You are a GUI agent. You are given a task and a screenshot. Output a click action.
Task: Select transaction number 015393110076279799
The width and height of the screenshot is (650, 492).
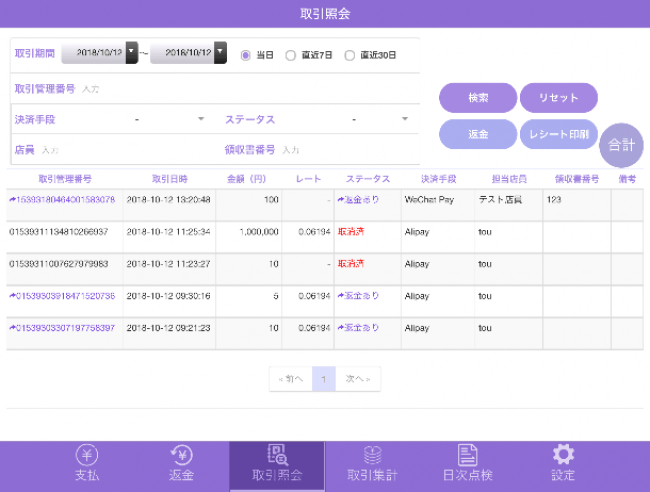[x=58, y=264]
